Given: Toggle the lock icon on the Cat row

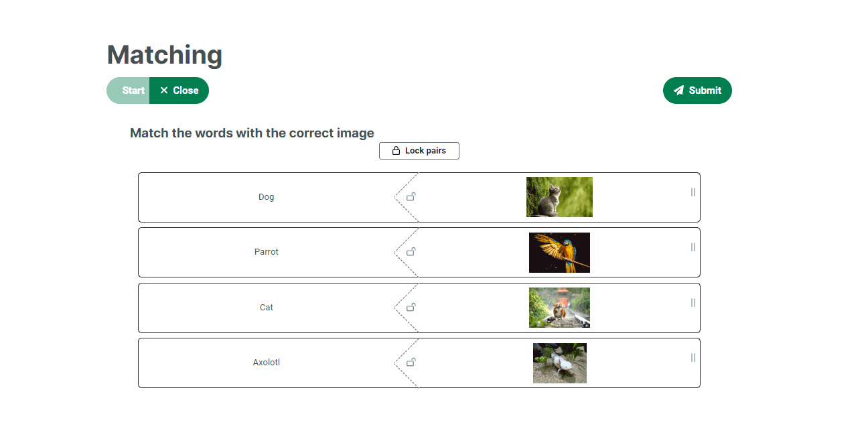Looking at the screenshot, I should [x=411, y=308].
